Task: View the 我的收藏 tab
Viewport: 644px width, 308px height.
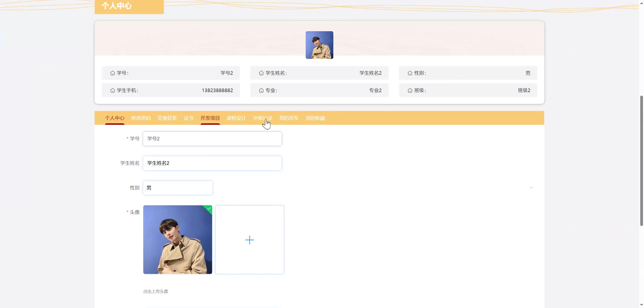Action: [x=315, y=118]
